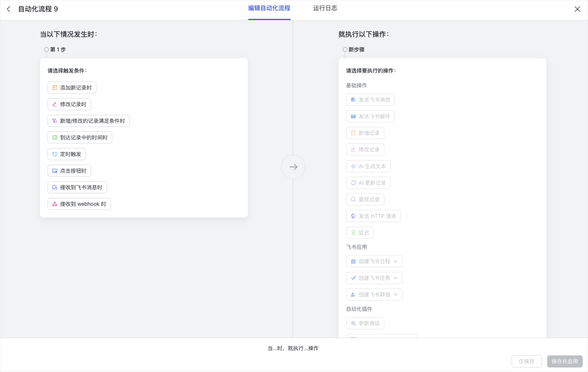The width and height of the screenshot is (588, 372).
Task: Open the 创建飞书任务 dropdown
Action: (395, 278)
